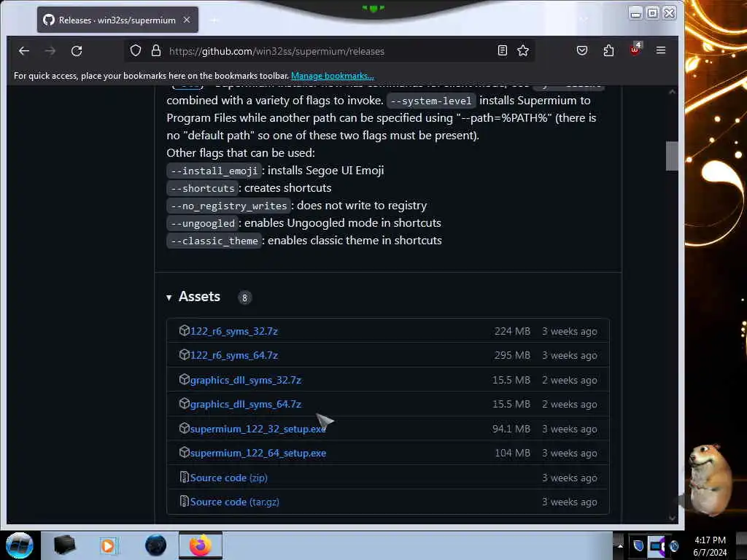Go back to the previous page
The height and width of the screenshot is (560, 747).
pyautogui.click(x=24, y=51)
